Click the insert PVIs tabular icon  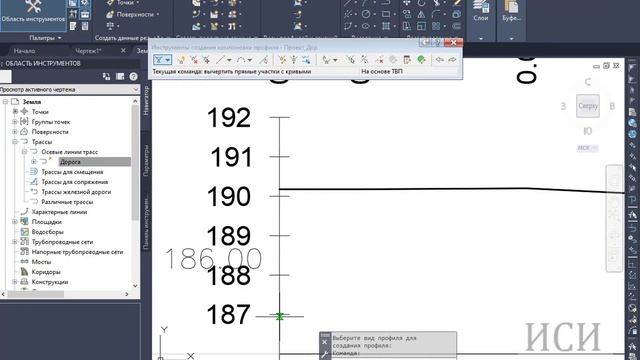[x=282, y=60]
